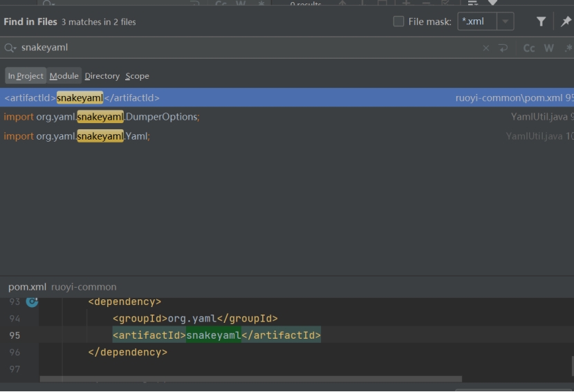Screen dimensions: 574x392
Task: Select the snakeyaml.Yaml import result
Action: pos(207,136)
